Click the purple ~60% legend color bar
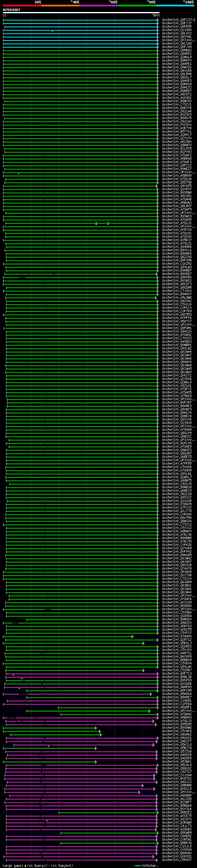197x868 pixels. 99,6
